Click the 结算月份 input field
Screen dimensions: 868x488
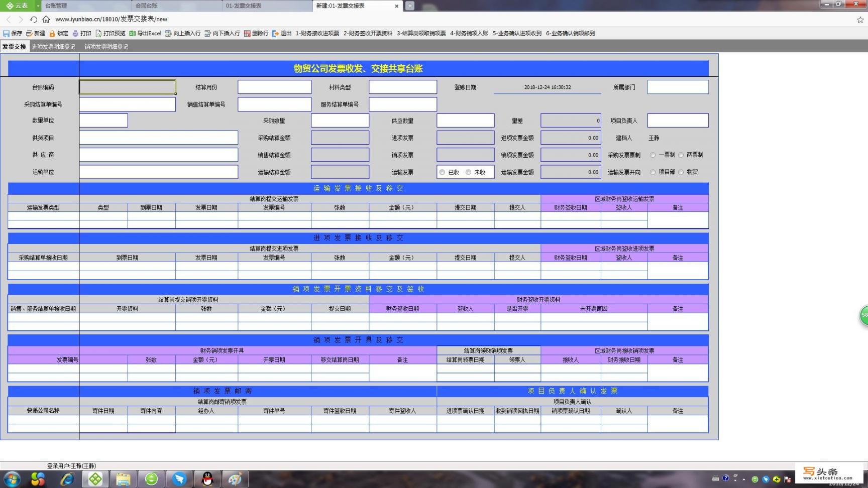click(x=274, y=87)
